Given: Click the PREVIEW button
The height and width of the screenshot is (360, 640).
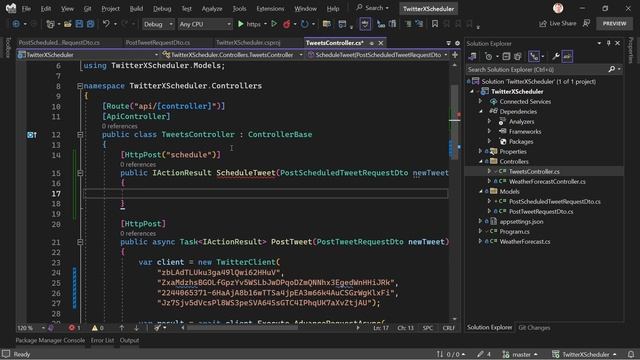Looking at the screenshot, I should [x=614, y=24].
